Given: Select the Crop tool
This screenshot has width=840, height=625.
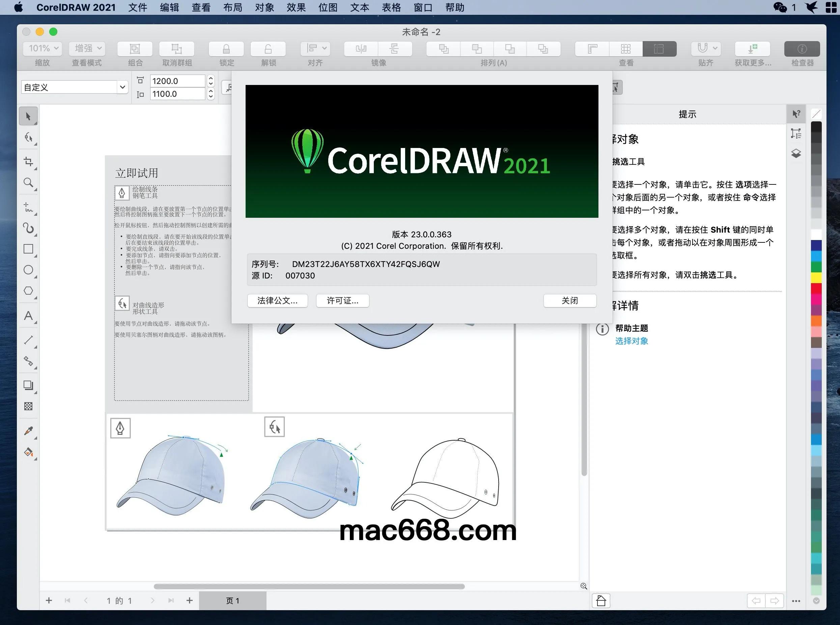Looking at the screenshot, I should (x=28, y=162).
